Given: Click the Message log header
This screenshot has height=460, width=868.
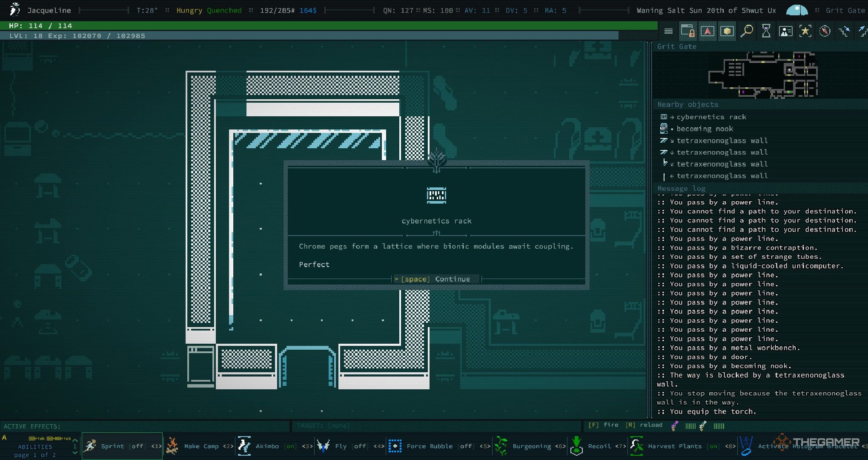Looking at the screenshot, I should point(681,188).
